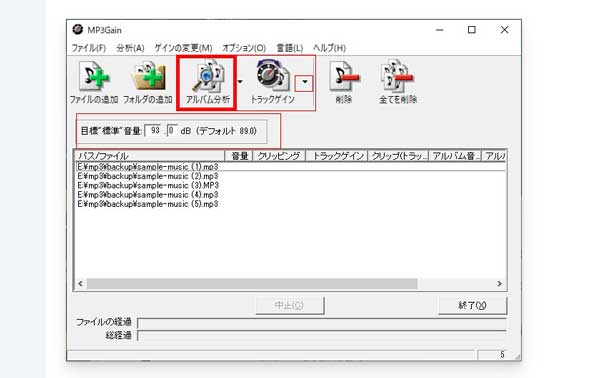Maximize the MP3Gain window

(472, 30)
